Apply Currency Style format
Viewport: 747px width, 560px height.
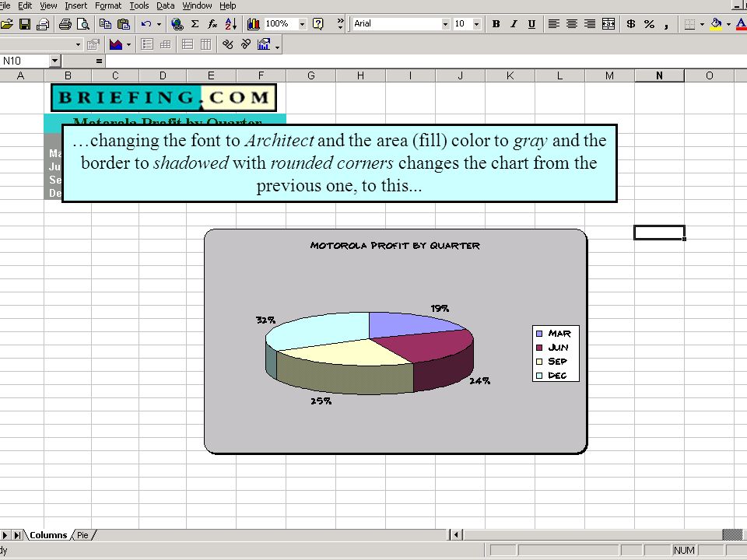[631, 24]
